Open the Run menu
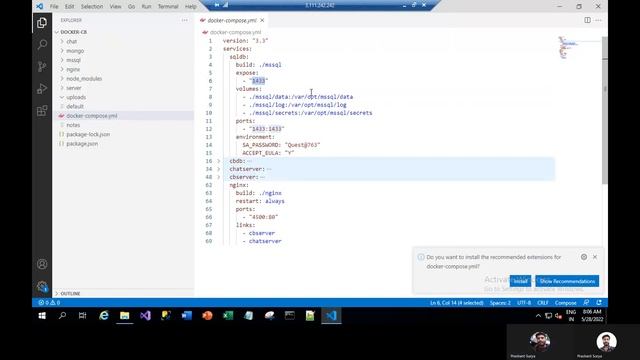 146,7
